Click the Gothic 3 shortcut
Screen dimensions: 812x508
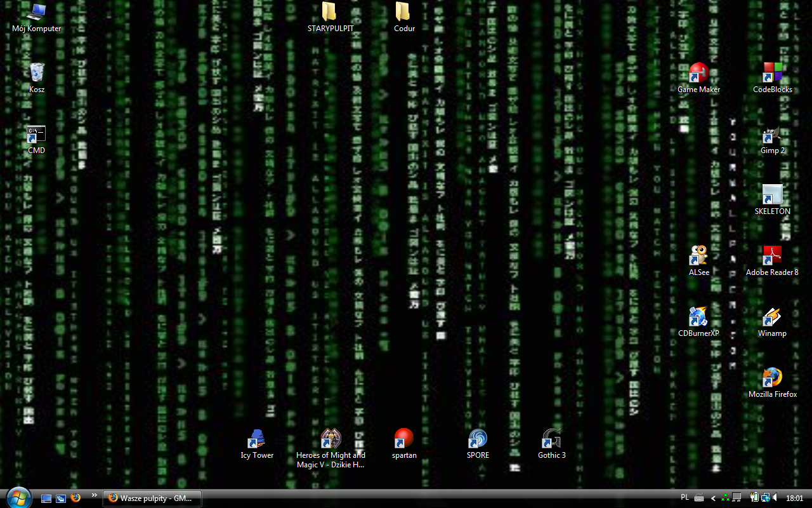pyautogui.click(x=551, y=439)
